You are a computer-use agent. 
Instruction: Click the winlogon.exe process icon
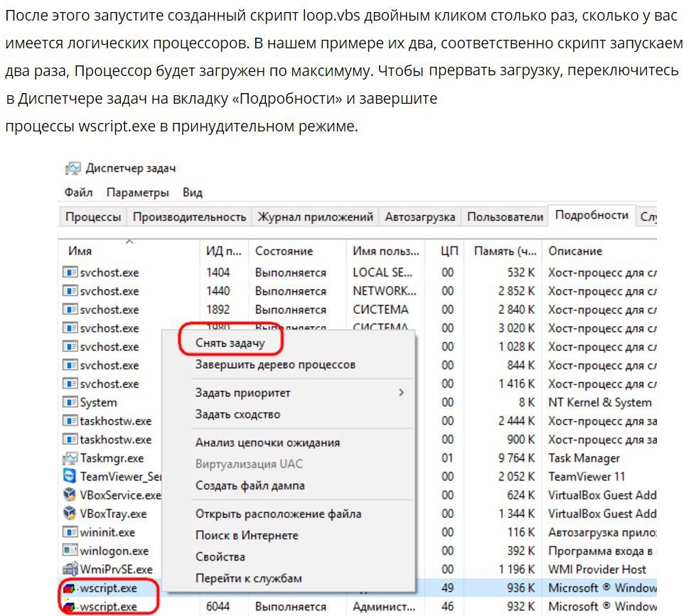(x=70, y=551)
